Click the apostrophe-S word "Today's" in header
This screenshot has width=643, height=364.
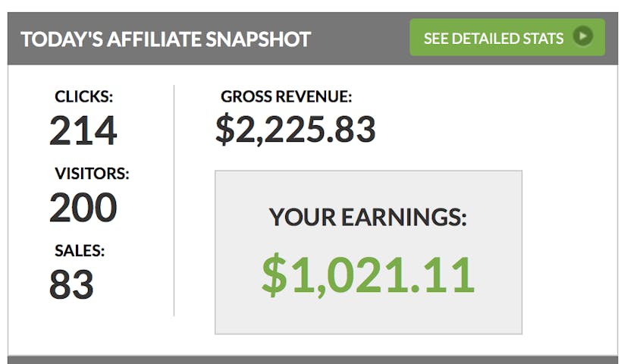(62, 39)
